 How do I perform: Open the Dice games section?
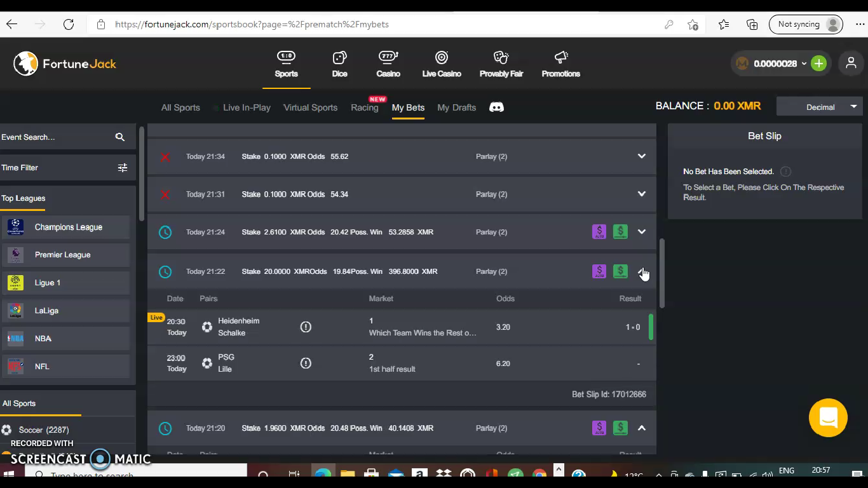[x=339, y=64]
